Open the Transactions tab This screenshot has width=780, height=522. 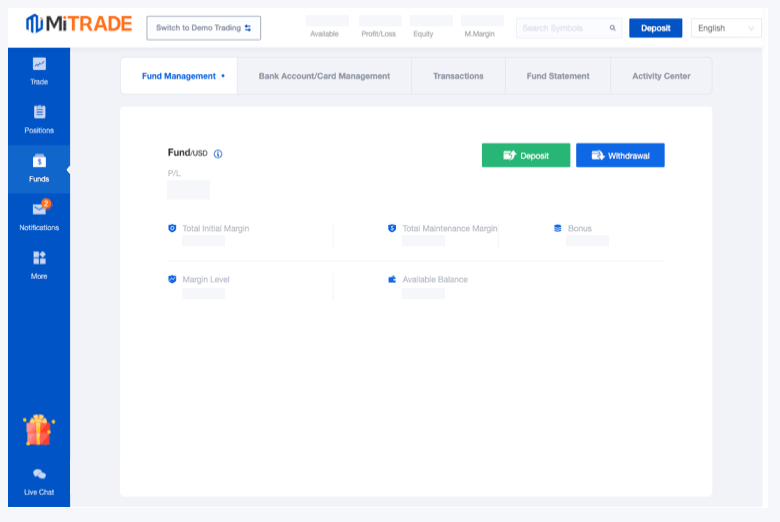[x=458, y=76]
